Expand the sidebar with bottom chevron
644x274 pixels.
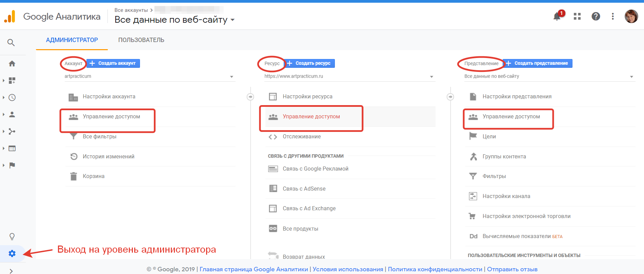click(11, 271)
